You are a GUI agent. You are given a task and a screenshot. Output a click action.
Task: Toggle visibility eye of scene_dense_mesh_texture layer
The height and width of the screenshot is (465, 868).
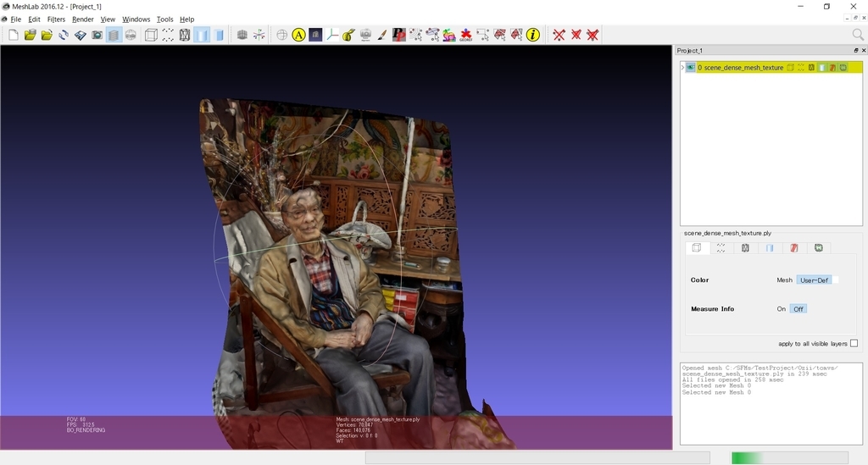690,68
